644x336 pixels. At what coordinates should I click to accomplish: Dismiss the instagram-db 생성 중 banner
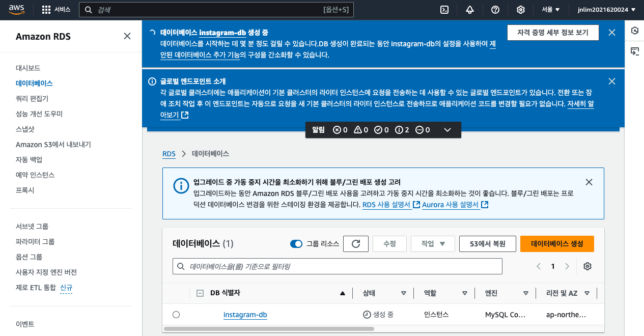[x=612, y=33]
